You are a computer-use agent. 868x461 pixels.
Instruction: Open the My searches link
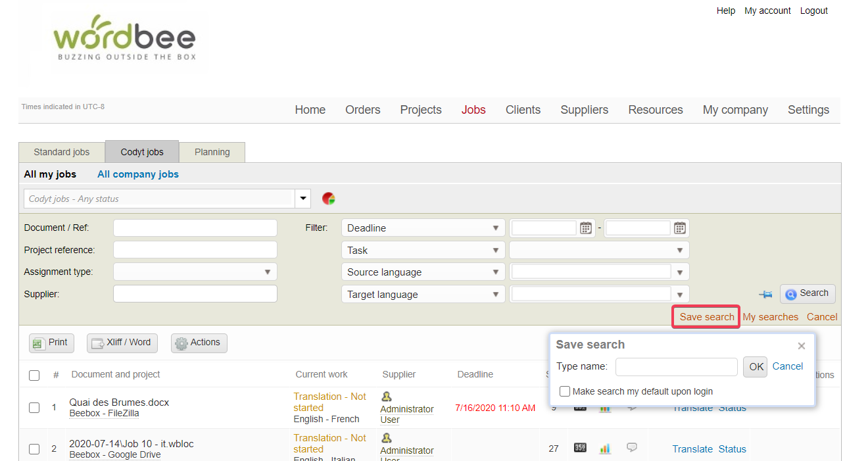[770, 317]
